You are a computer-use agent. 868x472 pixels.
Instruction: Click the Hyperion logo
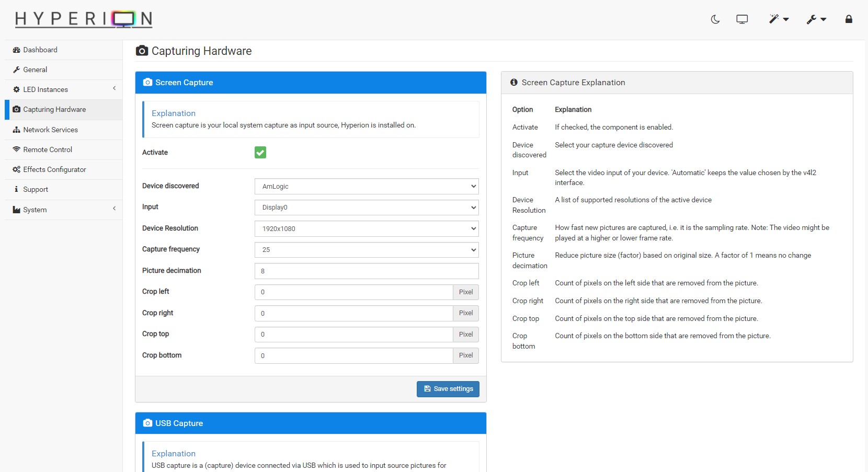[x=84, y=19]
